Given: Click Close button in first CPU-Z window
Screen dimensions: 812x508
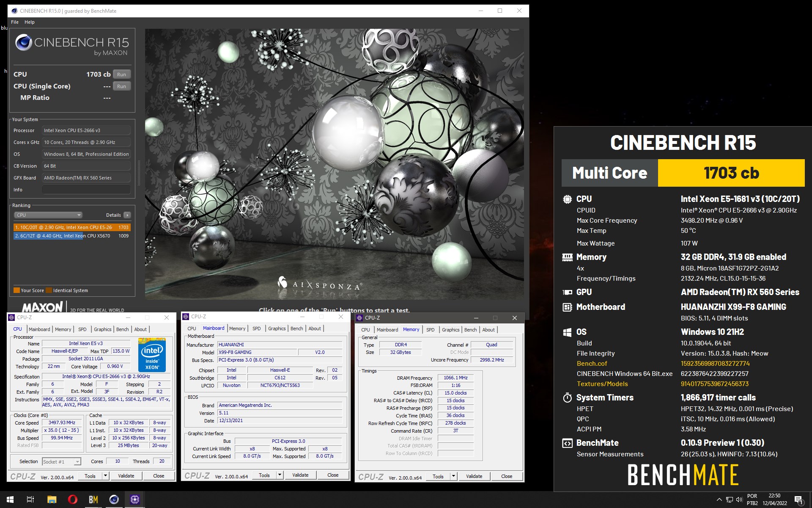Looking at the screenshot, I should point(159,476).
